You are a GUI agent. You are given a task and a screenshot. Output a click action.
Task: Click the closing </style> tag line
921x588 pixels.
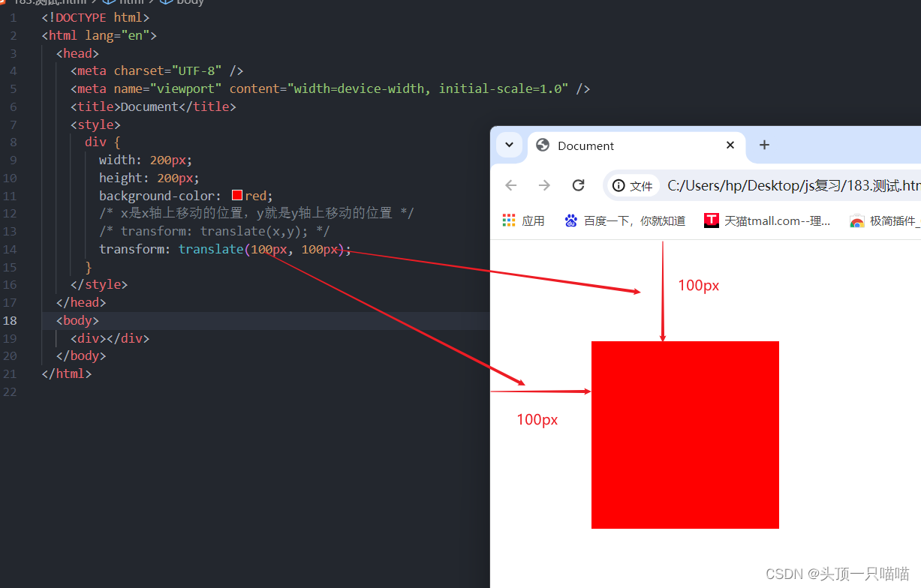[99, 284]
